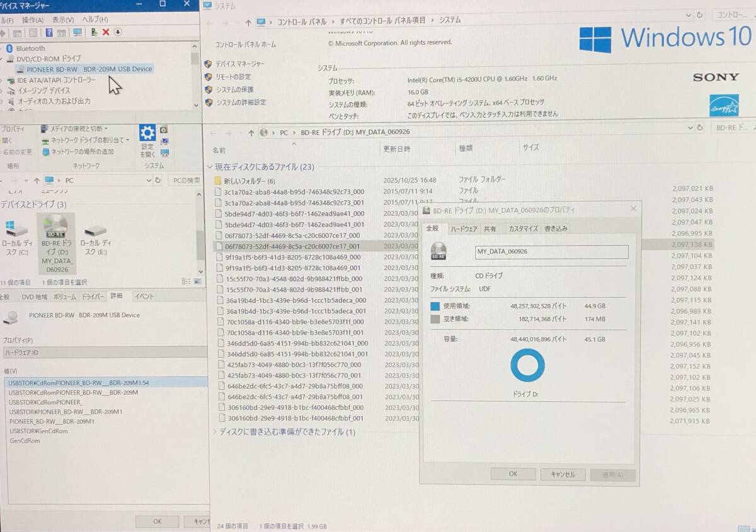Expand ディスクに書き込む準備ができたファイル (1) group
The image size is (756, 532).
coord(214,432)
